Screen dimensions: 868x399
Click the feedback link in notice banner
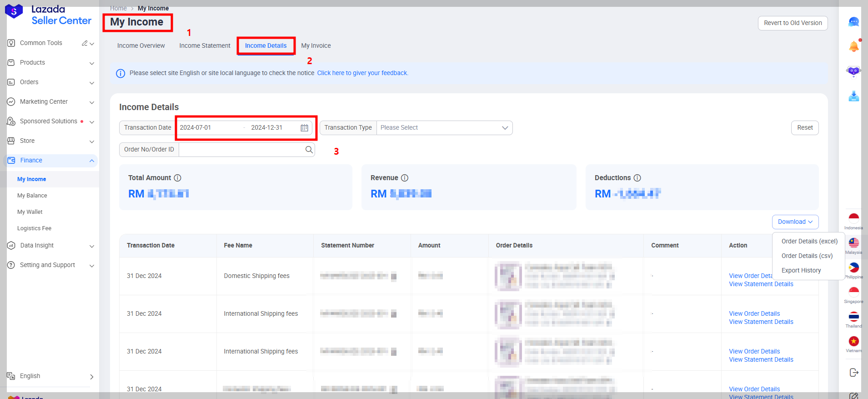(x=363, y=73)
